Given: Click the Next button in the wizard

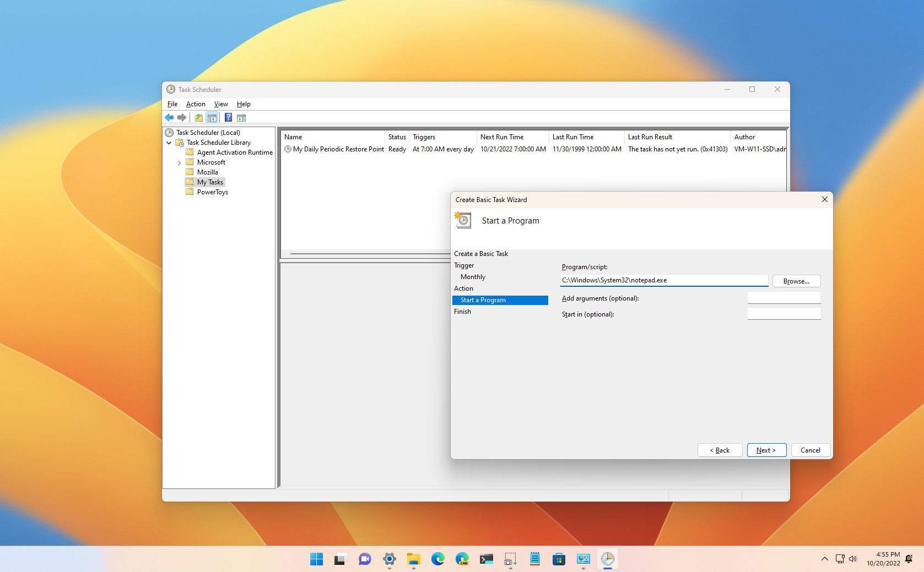Looking at the screenshot, I should [766, 450].
